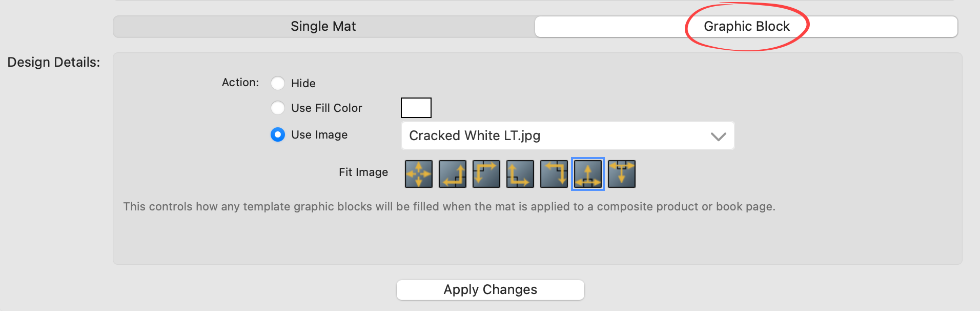Click the chevron arrow of the image combo box
This screenshot has width=980, height=311.
(x=719, y=136)
